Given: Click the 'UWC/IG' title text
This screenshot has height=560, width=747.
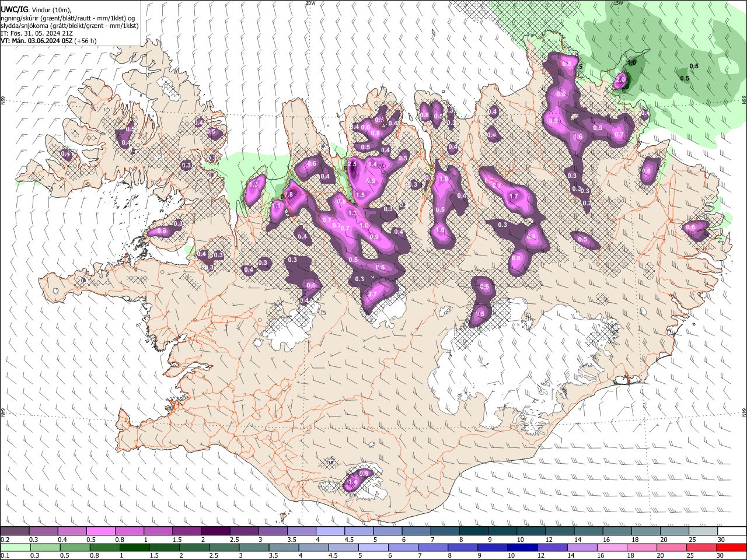Looking at the screenshot, I should pyautogui.click(x=14, y=10).
